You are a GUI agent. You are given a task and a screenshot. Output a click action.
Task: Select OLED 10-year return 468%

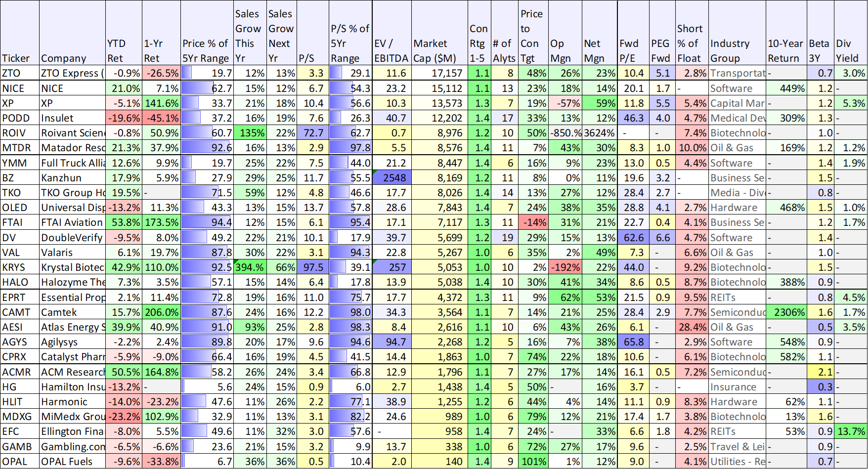786,208
